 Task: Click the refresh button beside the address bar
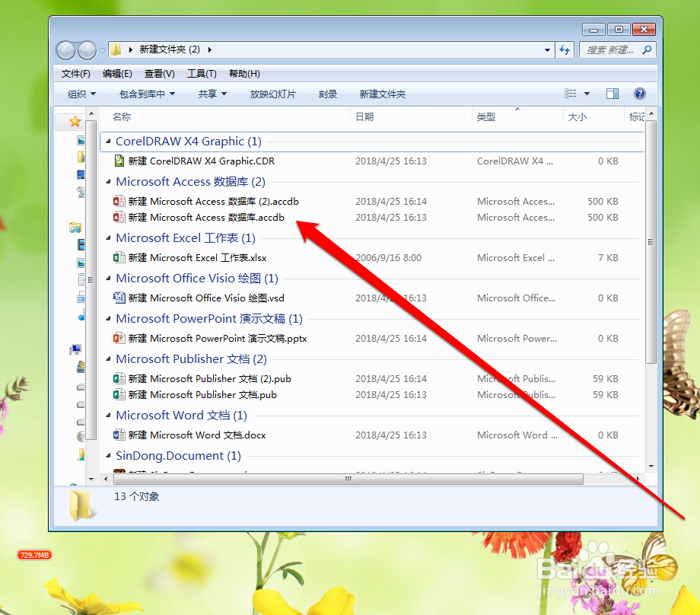click(x=565, y=49)
